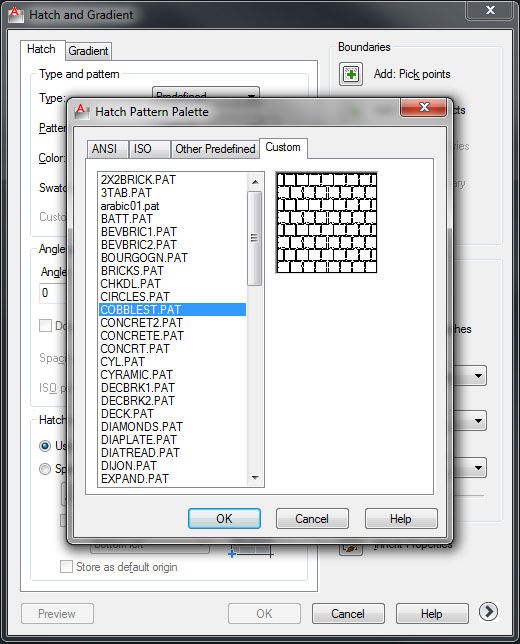
Task: Open the Type dropdown showing Predefined
Action: coord(205,92)
